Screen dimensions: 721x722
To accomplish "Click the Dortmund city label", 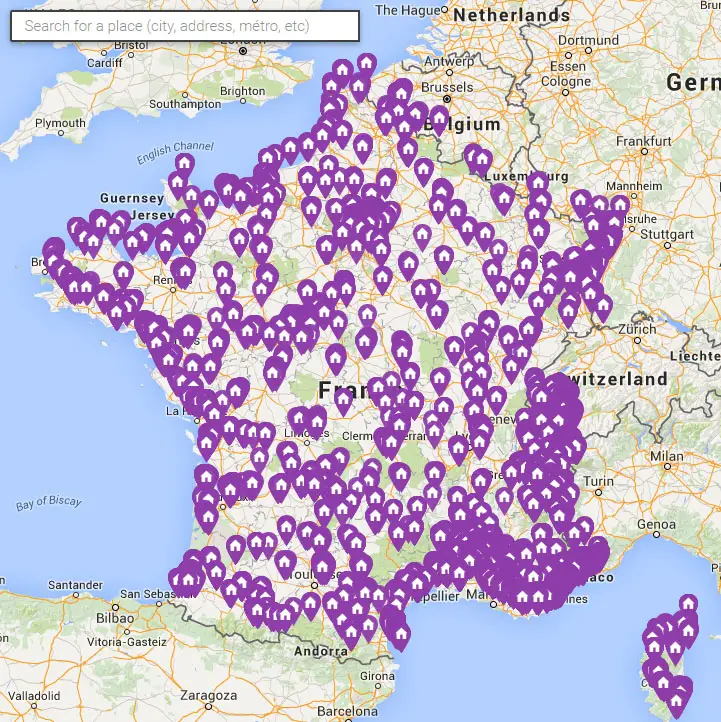I will 588,41.
